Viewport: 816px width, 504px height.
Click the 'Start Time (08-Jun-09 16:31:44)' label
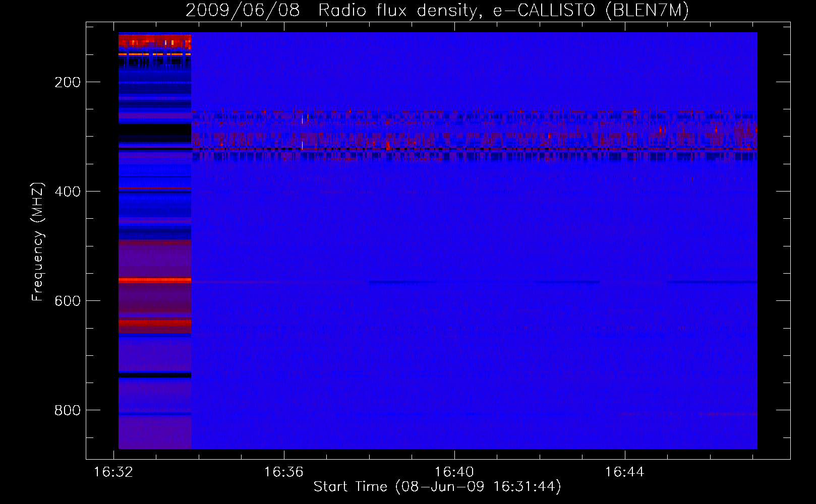pos(437,487)
